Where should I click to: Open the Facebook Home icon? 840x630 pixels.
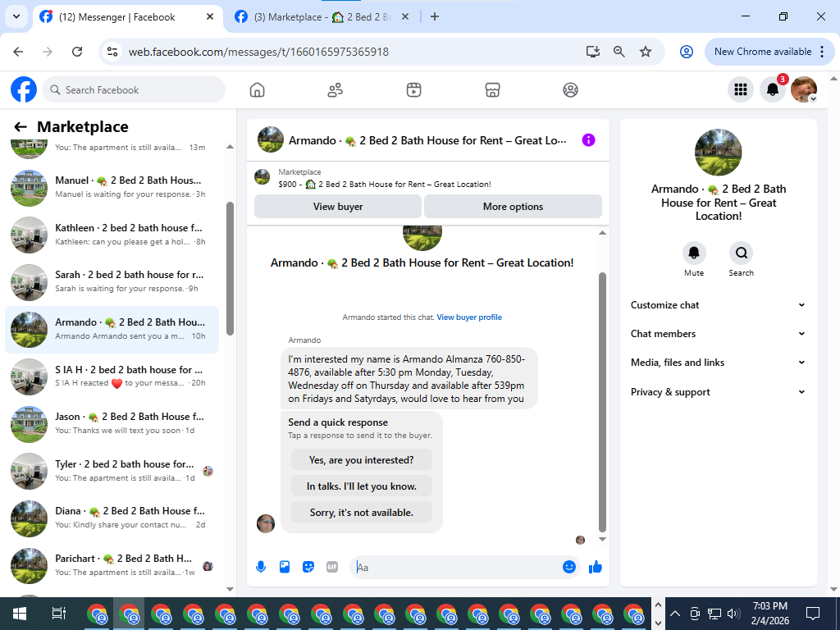[x=257, y=90]
